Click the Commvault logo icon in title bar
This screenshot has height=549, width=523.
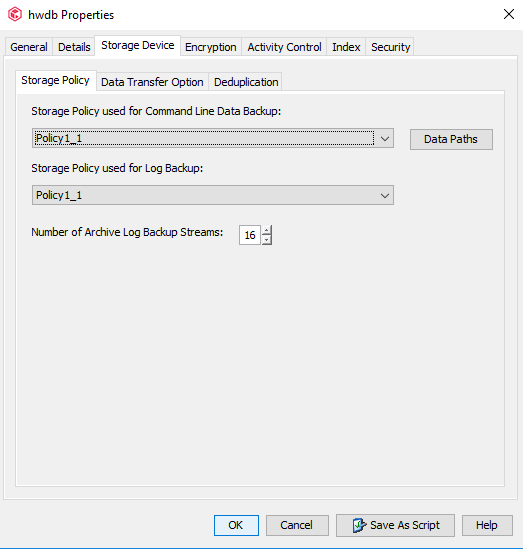click(x=15, y=15)
